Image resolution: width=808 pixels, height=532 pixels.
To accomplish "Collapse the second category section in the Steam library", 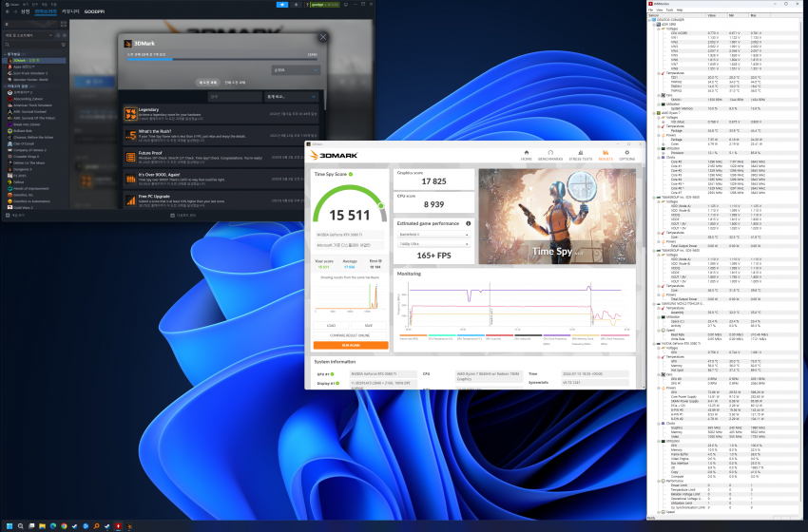I will [x=5, y=86].
